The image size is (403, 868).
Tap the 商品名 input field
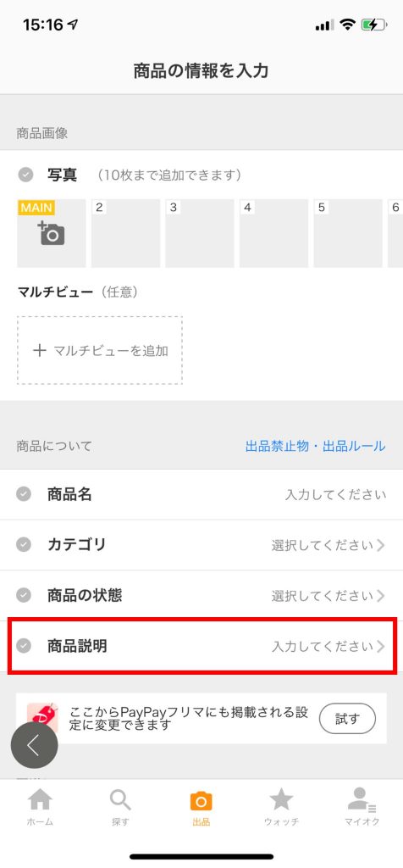(x=201, y=494)
